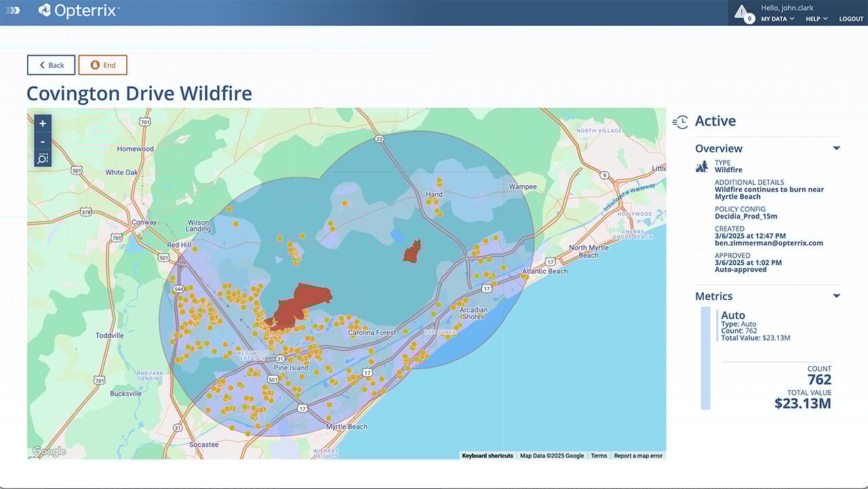Click Report a map error
This screenshot has height=489, width=868.
tap(637, 456)
